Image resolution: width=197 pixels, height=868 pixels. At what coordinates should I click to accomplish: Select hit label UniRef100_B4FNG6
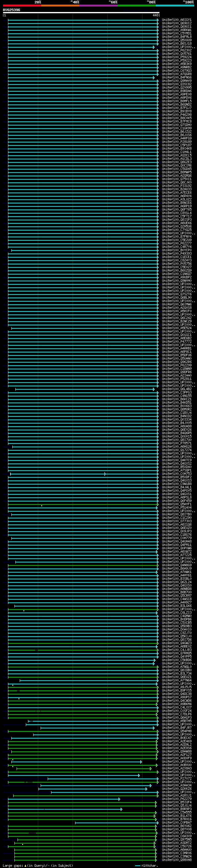point(176,78)
